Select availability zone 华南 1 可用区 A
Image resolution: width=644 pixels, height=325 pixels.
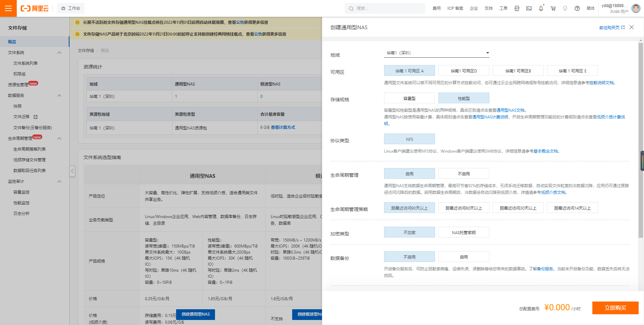(409, 71)
